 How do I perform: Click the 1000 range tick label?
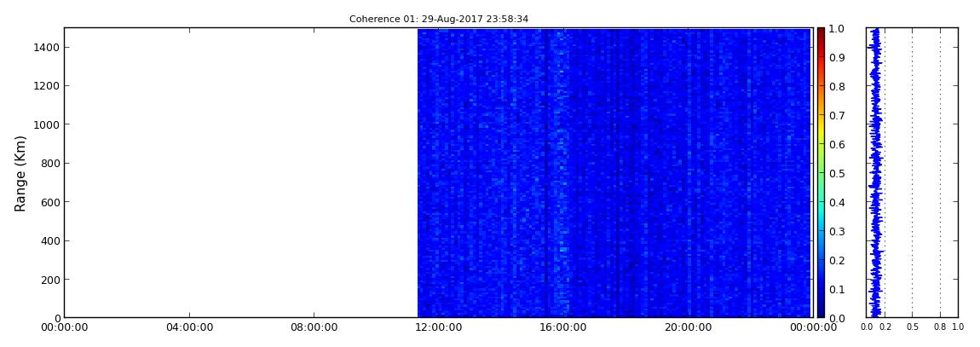click(46, 124)
